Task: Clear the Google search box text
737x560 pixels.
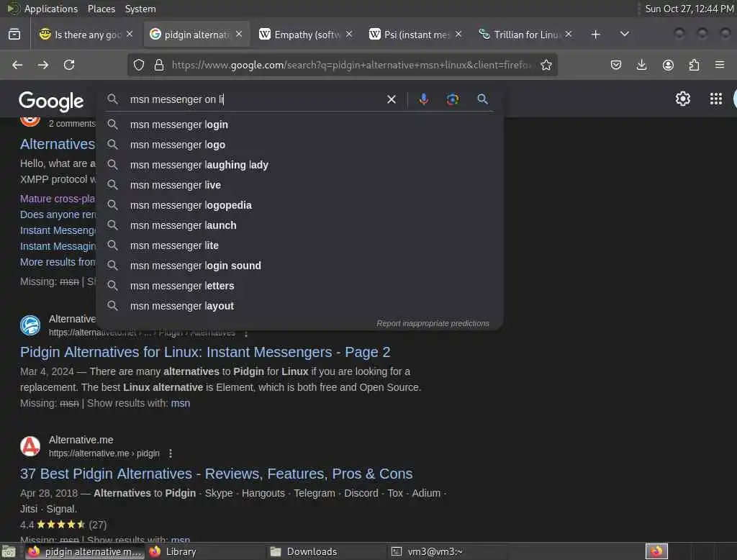Action: [x=391, y=99]
